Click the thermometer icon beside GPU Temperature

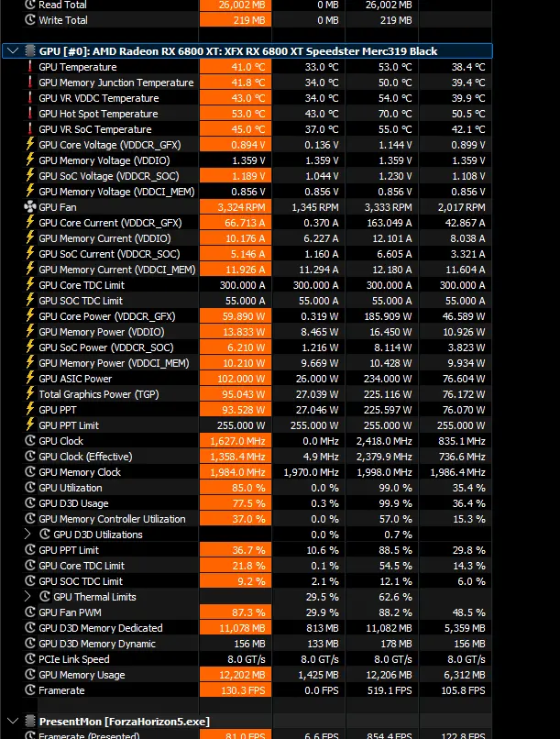coord(30,66)
